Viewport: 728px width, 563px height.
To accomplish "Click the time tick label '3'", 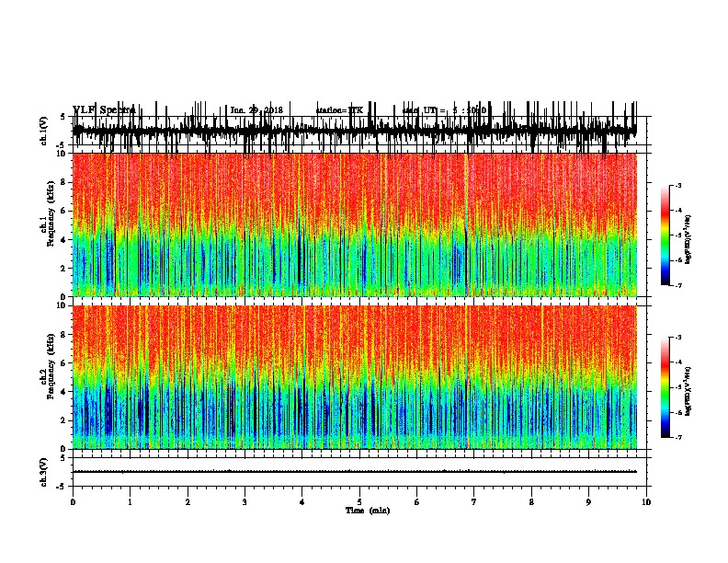I will (245, 502).
